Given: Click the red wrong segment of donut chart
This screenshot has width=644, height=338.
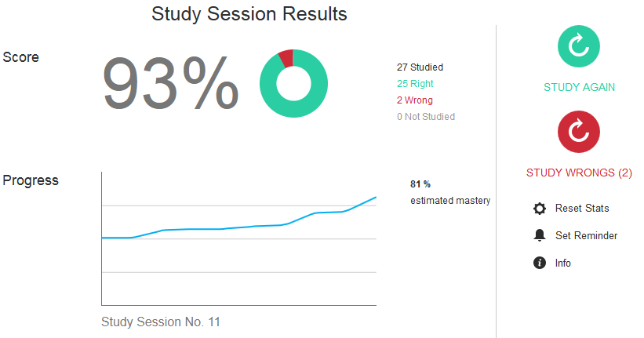Looking at the screenshot, I should pos(286,58).
